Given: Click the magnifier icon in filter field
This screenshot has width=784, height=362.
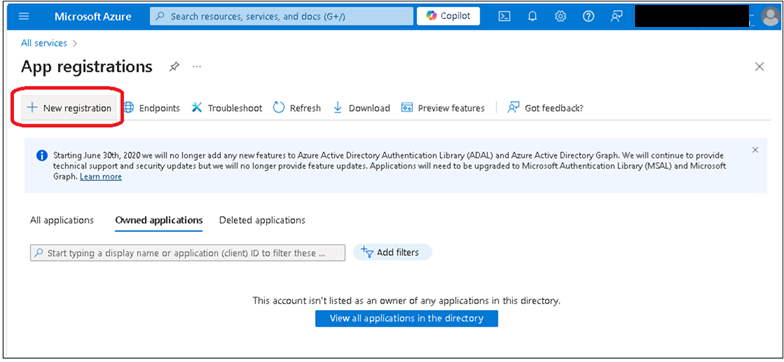Looking at the screenshot, I should [x=39, y=253].
